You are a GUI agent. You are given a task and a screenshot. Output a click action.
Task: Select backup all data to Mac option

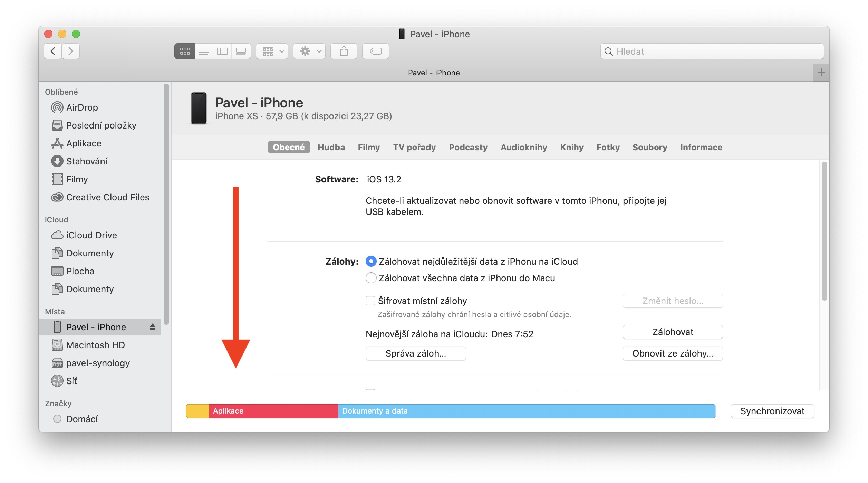(371, 278)
